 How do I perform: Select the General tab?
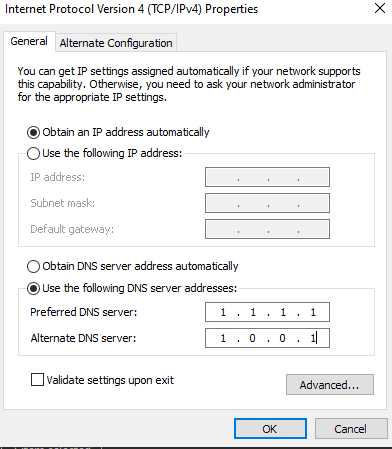(x=29, y=41)
